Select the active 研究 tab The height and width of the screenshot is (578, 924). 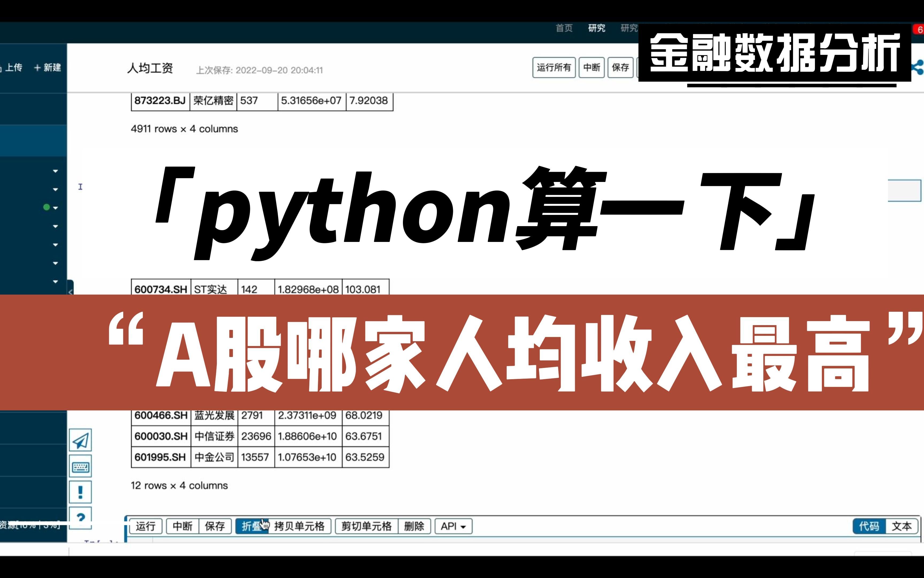point(596,28)
